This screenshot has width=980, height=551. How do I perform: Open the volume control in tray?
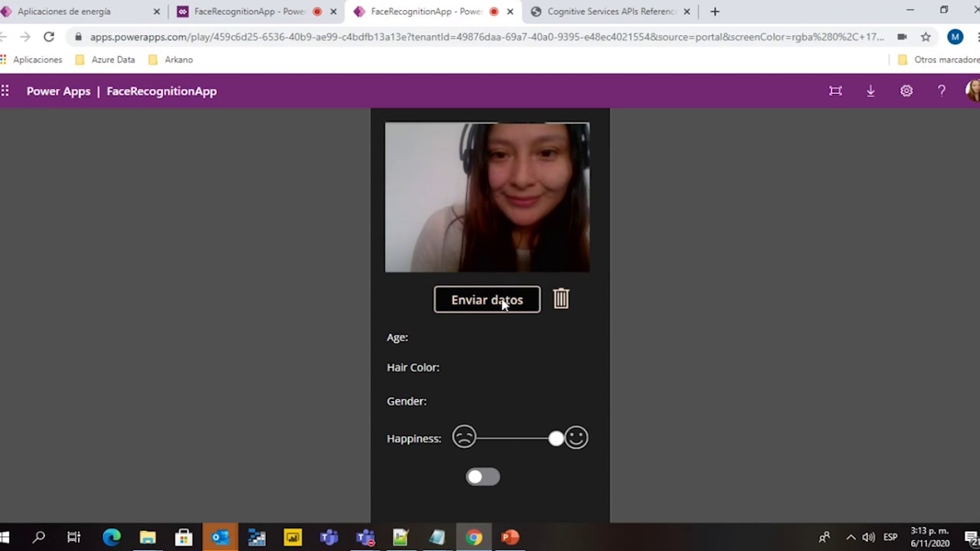tap(869, 537)
